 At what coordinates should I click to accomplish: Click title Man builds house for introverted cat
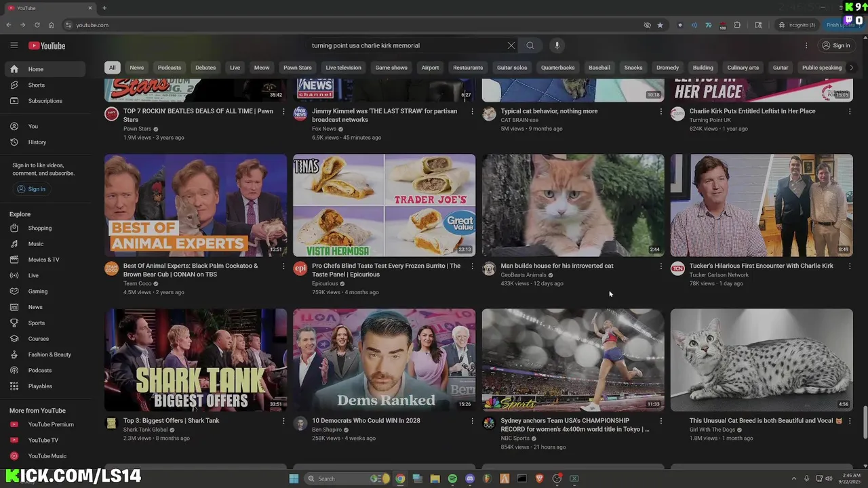[557, 266]
